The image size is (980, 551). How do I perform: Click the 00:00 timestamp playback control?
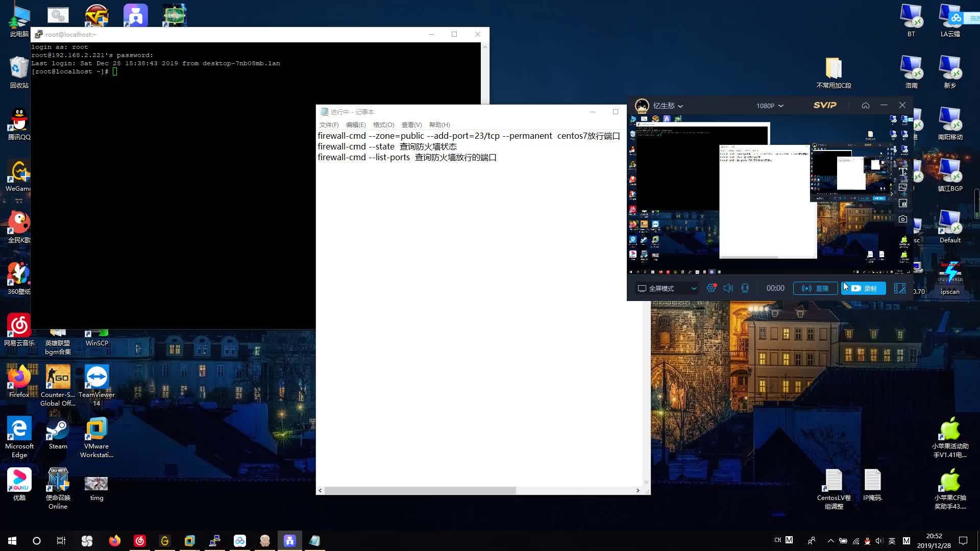[775, 287]
